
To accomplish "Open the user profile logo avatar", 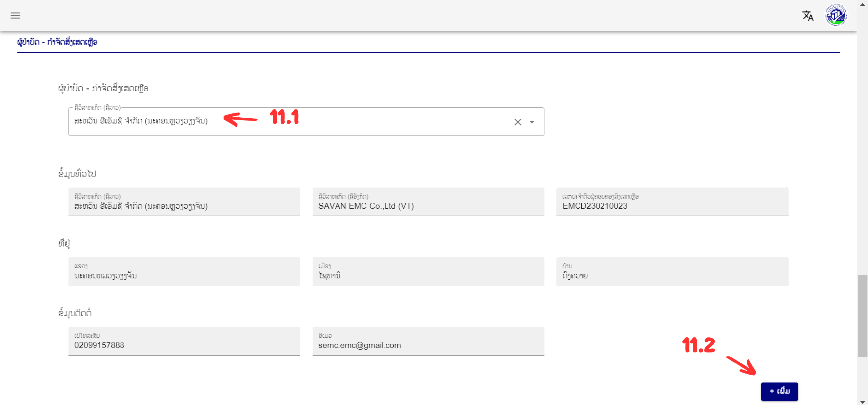I will click(x=836, y=16).
